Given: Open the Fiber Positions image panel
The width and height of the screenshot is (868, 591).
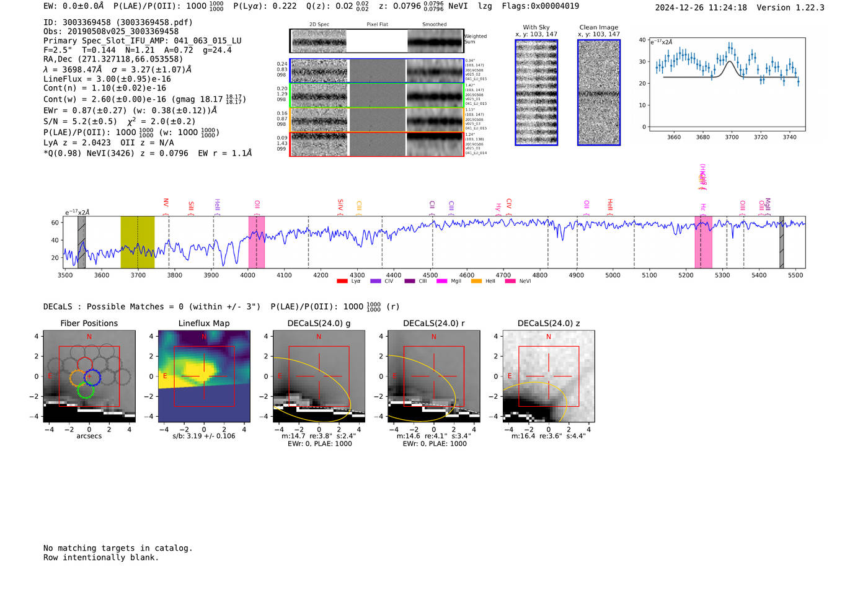Looking at the screenshot, I should [89, 376].
